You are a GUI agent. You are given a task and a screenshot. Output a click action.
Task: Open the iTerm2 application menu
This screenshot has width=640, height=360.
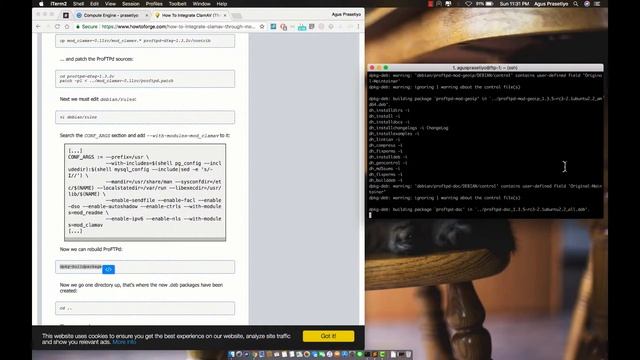pos(58,4)
